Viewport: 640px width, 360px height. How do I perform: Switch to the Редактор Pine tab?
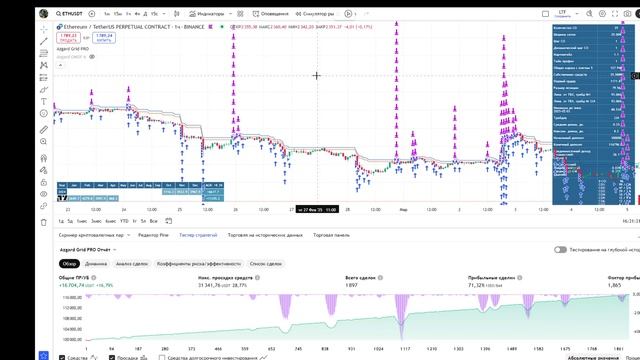pos(153,235)
